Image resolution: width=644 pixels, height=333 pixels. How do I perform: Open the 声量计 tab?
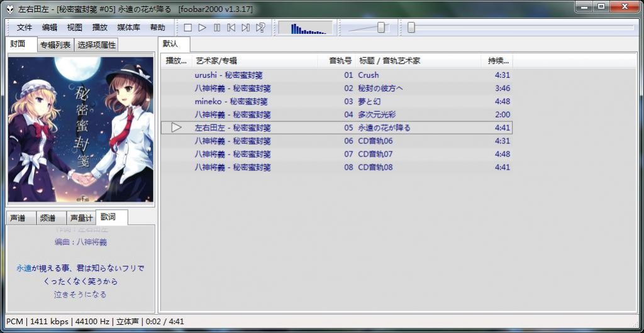pyautogui.click(x=81, y=218)
